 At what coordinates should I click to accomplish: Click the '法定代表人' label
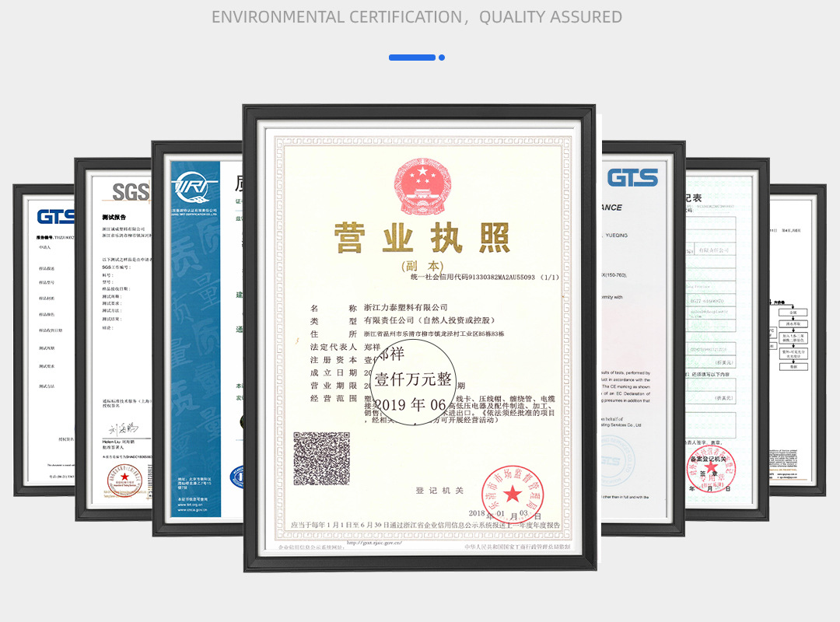(333, 348)
